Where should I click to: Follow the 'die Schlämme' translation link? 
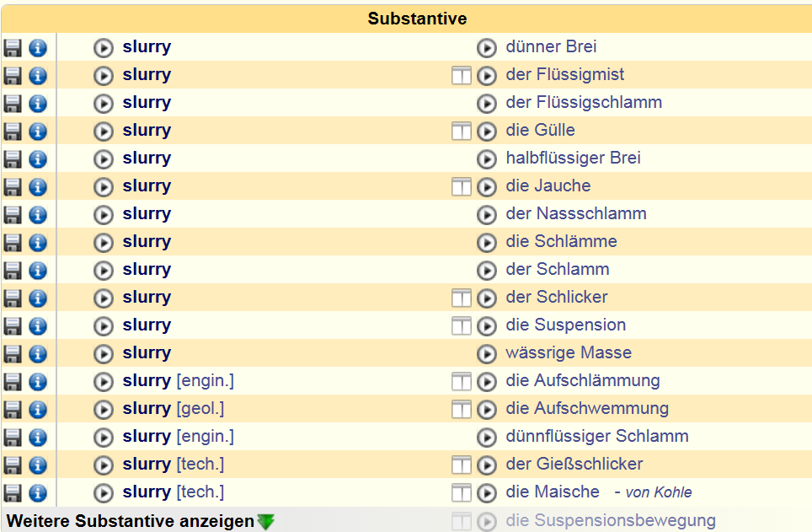tap(561, 241)
